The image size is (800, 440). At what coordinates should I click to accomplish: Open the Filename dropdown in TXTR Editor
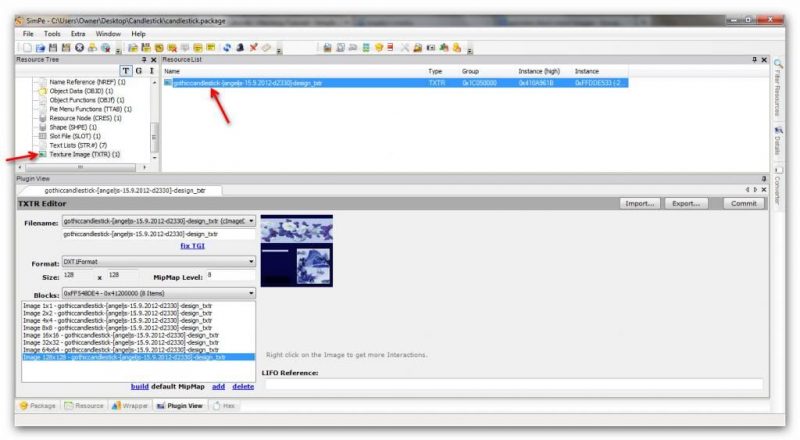pos(251,221)
